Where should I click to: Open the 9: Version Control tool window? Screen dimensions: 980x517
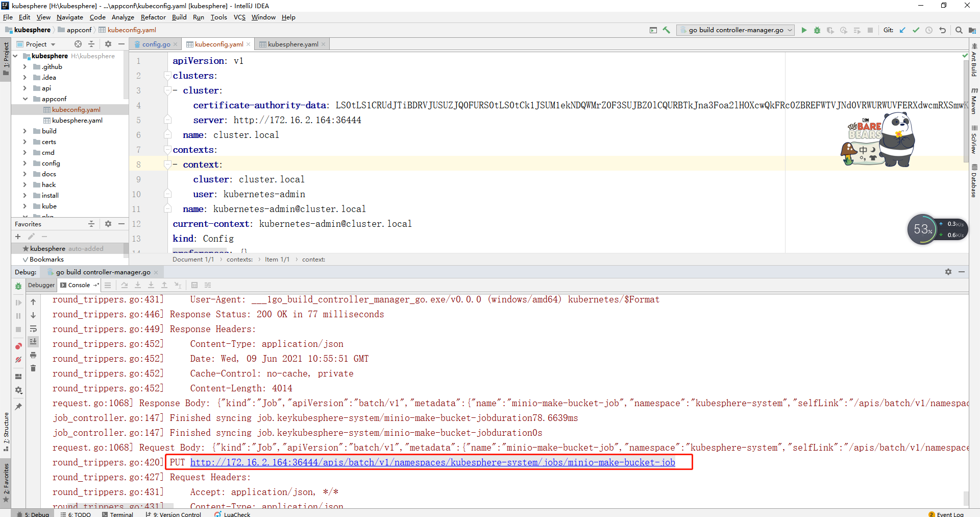tap(173, 514)
